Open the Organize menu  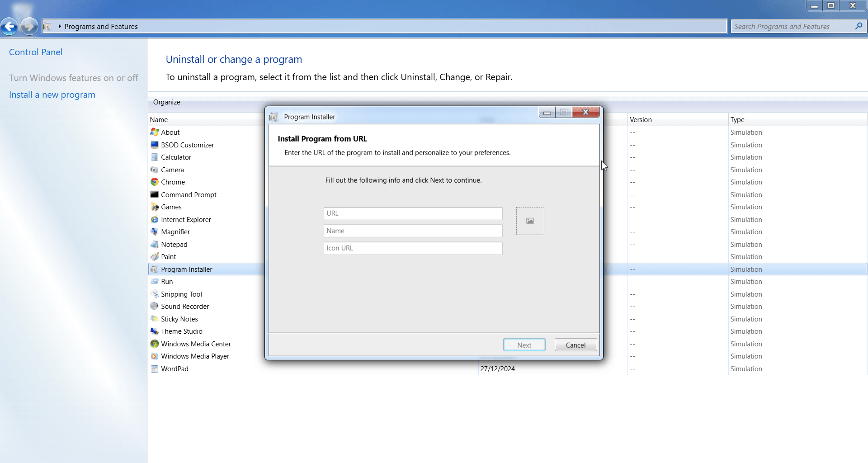pyautogui.click(x=166, y=102)
